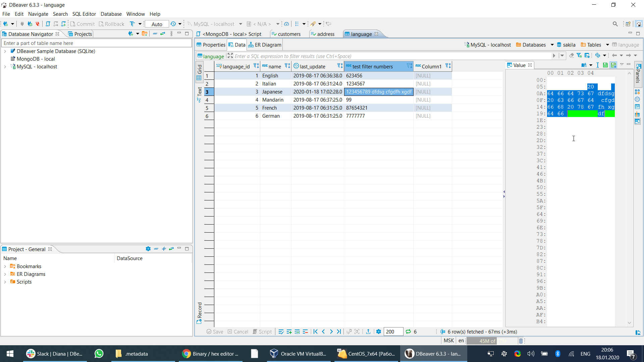Viewport: 644px width, 362px height.
Task: Delete the current row using the red minus icon
Action: [x=305, y=331]
